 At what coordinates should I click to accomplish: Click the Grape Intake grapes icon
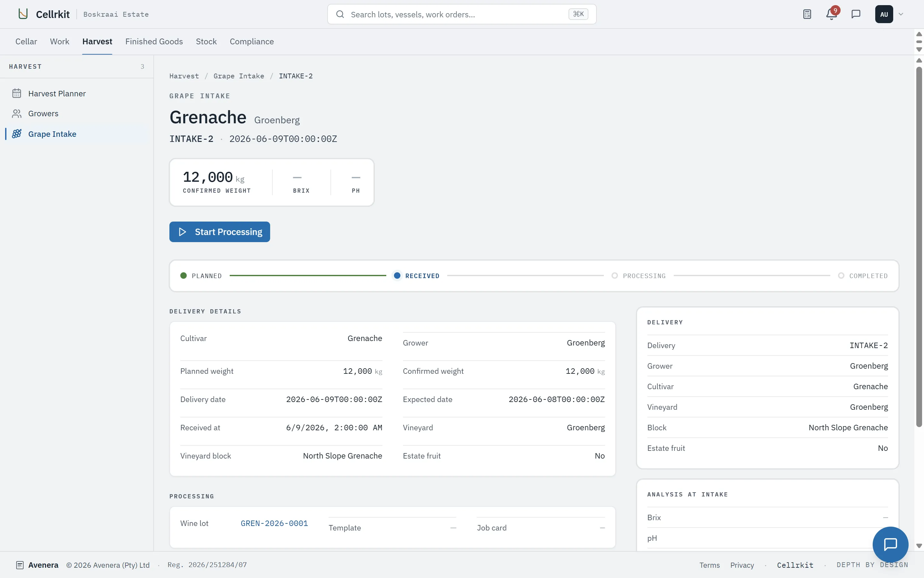pyautogui.click(x=16, y=134)
